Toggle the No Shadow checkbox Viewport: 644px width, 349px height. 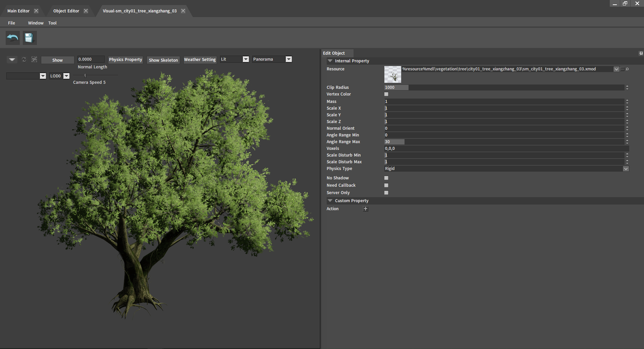point(386,178)
